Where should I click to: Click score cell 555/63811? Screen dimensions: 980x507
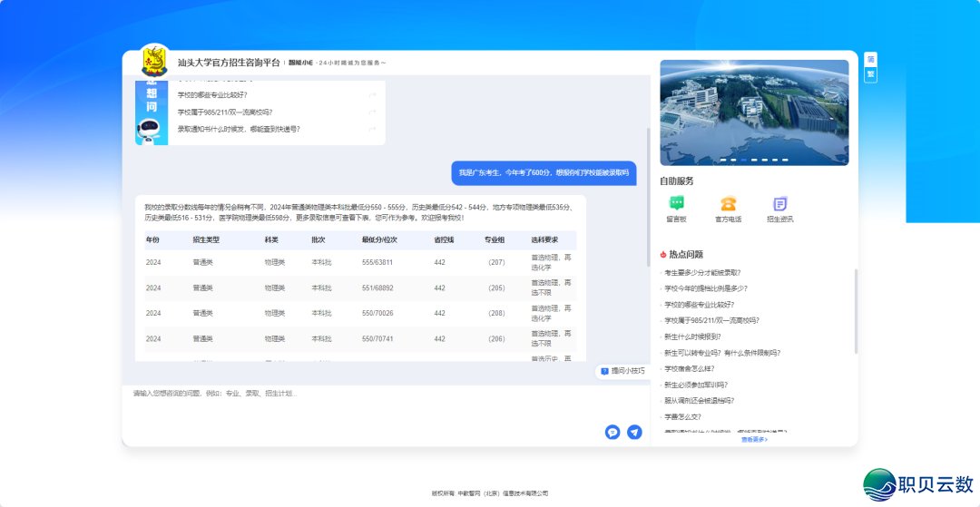click(x=377, y=262)
